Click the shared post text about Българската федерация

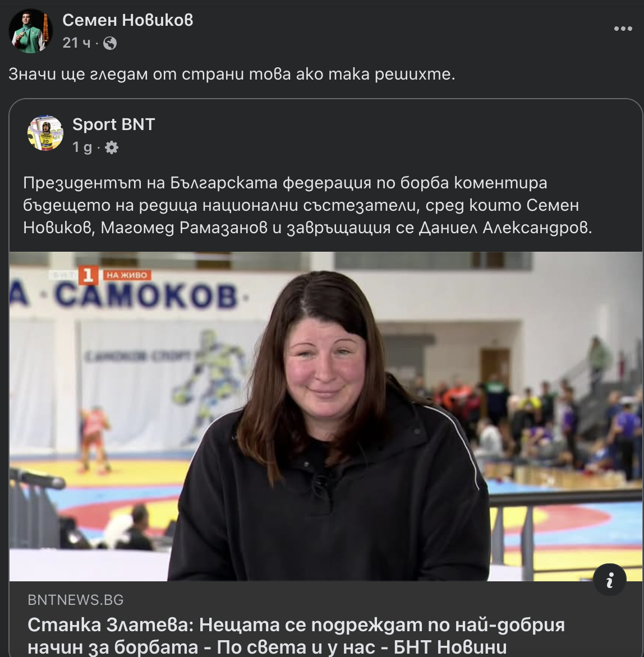click(308, 205)
